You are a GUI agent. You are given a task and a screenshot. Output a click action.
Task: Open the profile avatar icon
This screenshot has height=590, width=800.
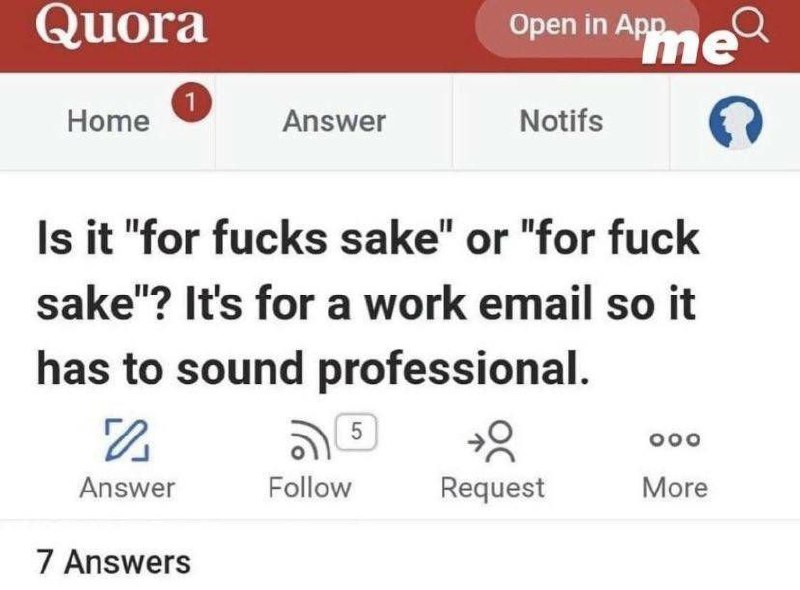pos(736,122)
